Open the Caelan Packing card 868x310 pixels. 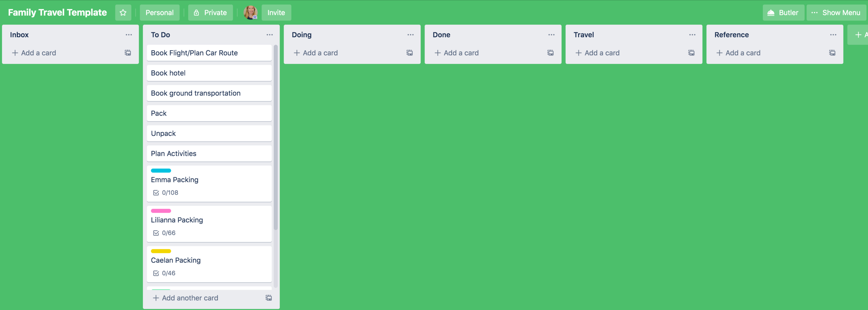[x=209, y=264]
